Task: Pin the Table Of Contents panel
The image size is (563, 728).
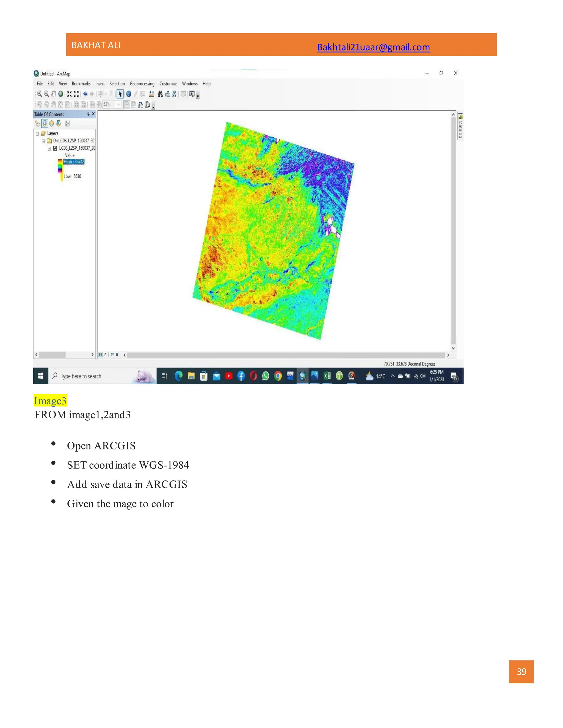Action: point(89,114)
